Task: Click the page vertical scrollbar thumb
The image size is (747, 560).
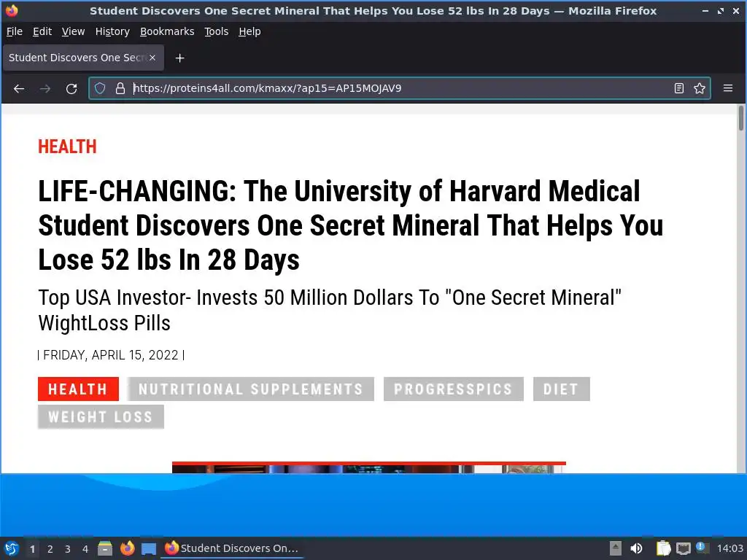Action: 741,118
